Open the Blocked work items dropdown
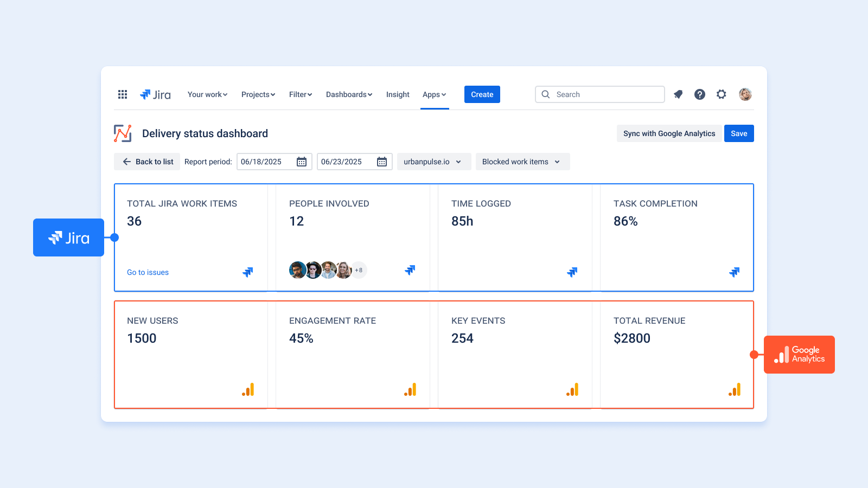Screen dimensions: 868x488 [522, 162]
